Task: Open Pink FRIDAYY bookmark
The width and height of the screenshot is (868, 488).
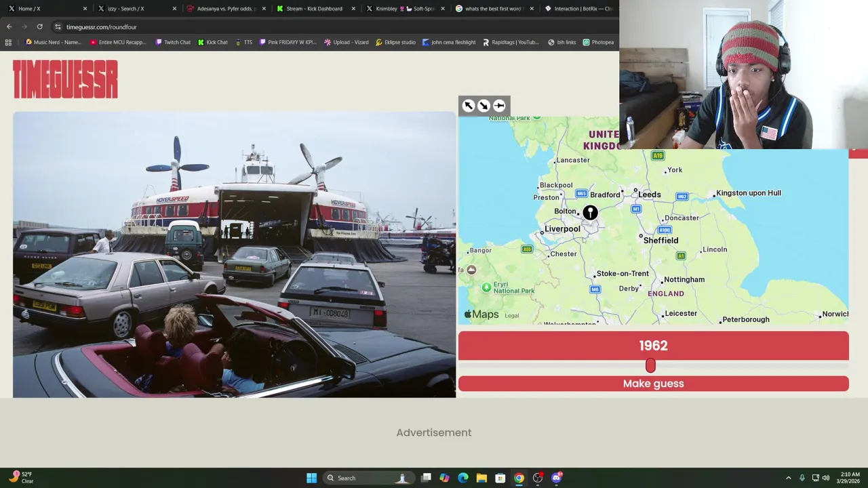Action: 288,42
